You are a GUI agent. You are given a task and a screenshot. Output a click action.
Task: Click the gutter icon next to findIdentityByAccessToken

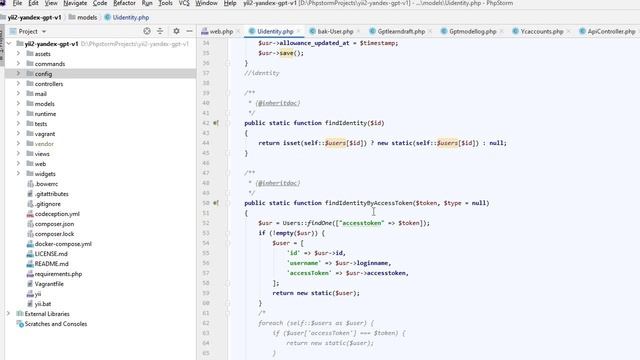pos(216,203)
